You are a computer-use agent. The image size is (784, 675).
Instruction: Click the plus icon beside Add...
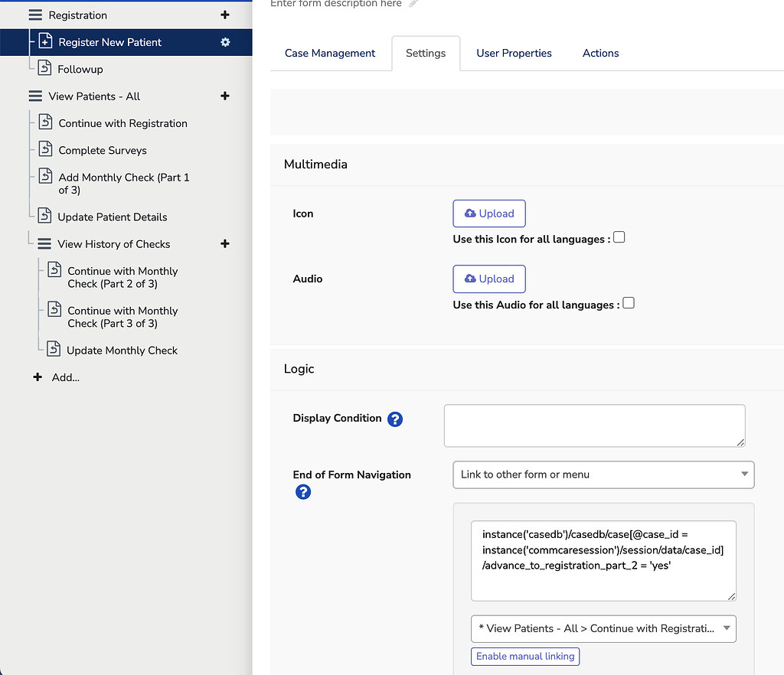[37, 377]
